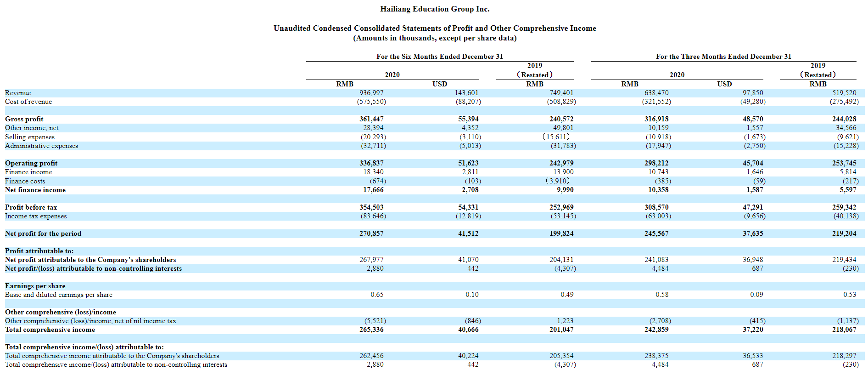Click the 'Profit before tax' label
The height and width of the screenshot is (370, 868).
tap(31, 207)
